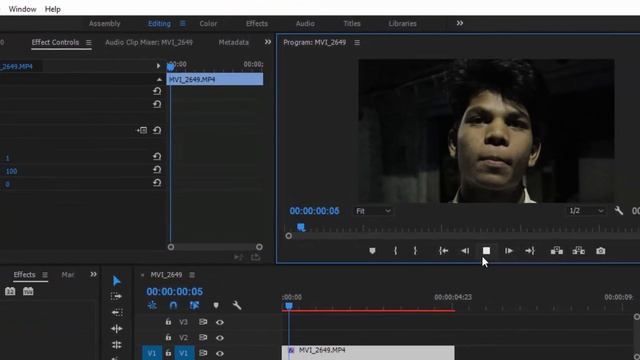Image resolution: width=640 pixels, height=360 pixels.
Task: Select MVI_2649.MP4 clip in Effect Controls timeline
Action: 215,79
